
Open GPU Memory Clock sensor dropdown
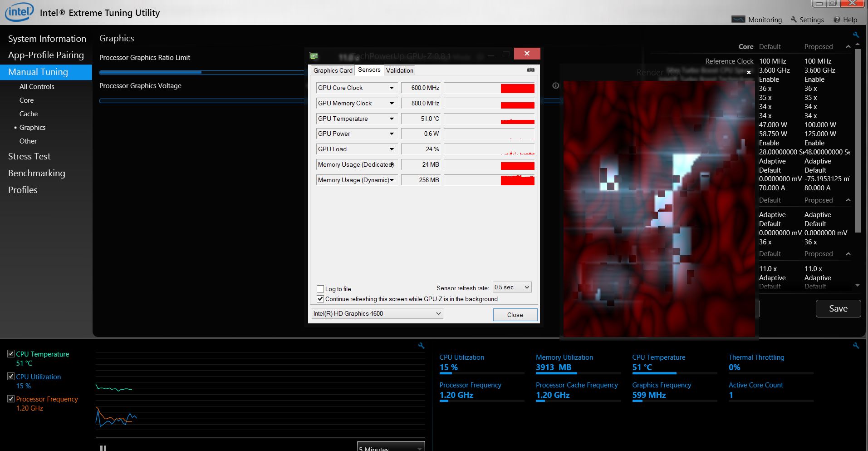pyautogui.click(x=392, y=103)
